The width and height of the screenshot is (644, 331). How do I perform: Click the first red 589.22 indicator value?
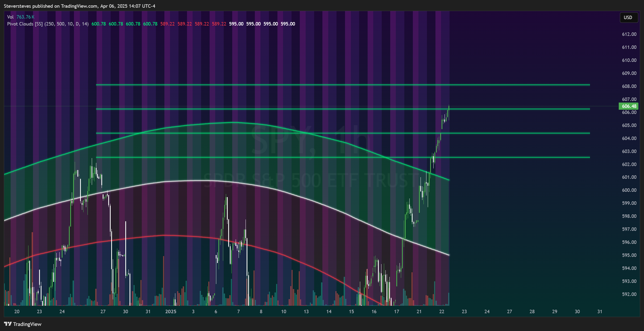point(168,24)
